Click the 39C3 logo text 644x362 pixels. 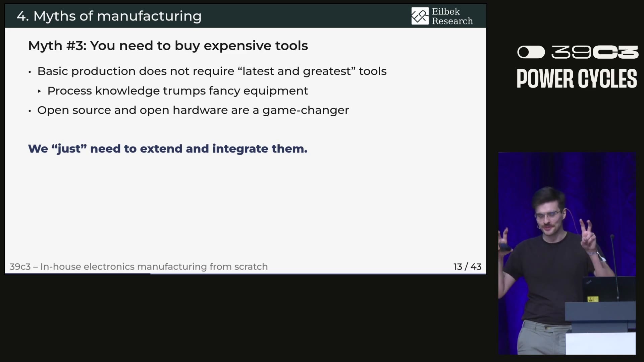pos(595,52)
